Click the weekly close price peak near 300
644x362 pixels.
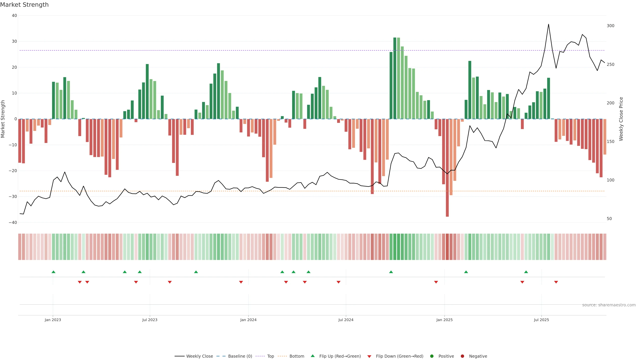click(549, 24)
